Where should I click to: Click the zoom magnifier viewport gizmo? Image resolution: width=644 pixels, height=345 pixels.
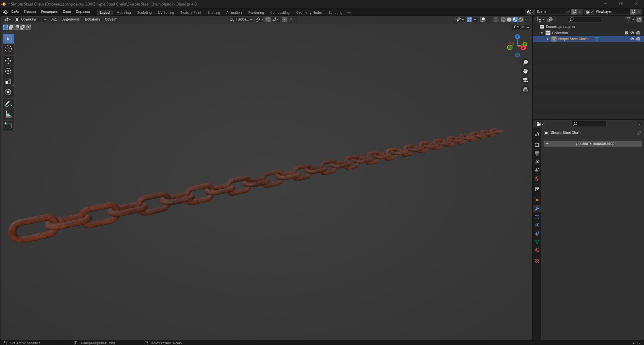[x=525, y=62]
